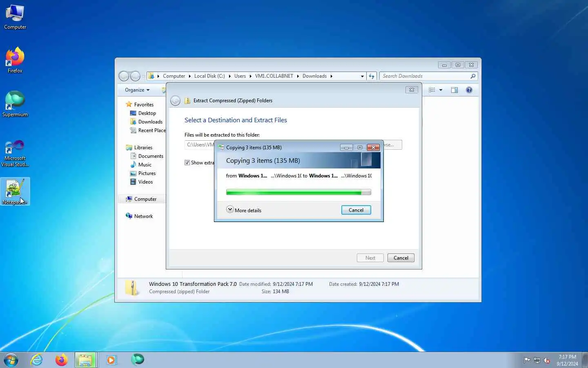Click the Explorer back navigation button
The height and width of the screenshot is (368, 588).
(x=124, y=76)
